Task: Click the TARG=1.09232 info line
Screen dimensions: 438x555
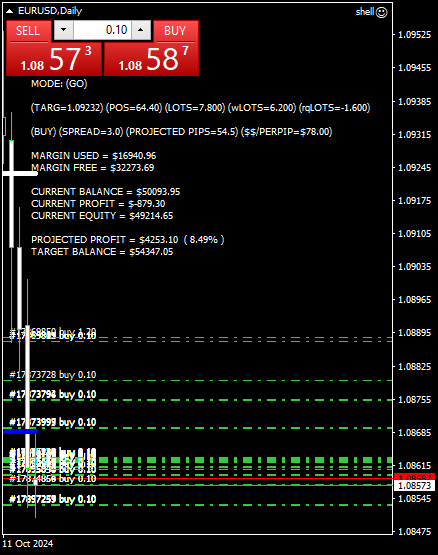Action: [200, 108]
